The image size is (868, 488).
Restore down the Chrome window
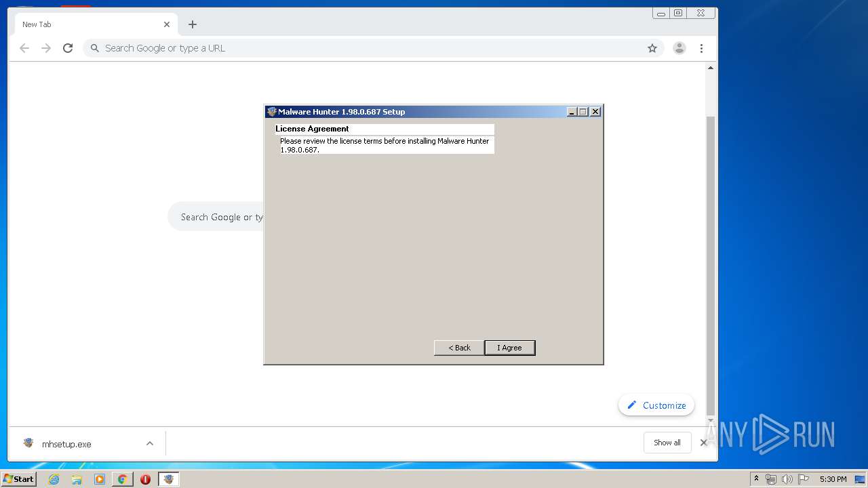pos(678,13)
